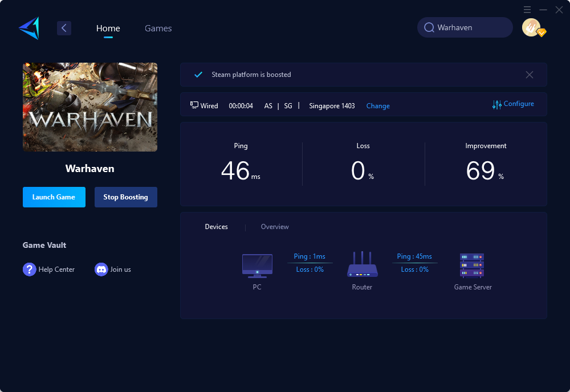This screenshot has height=392, width=570.
Task: Click the Game Server icon
Action: tap(472, 266)
